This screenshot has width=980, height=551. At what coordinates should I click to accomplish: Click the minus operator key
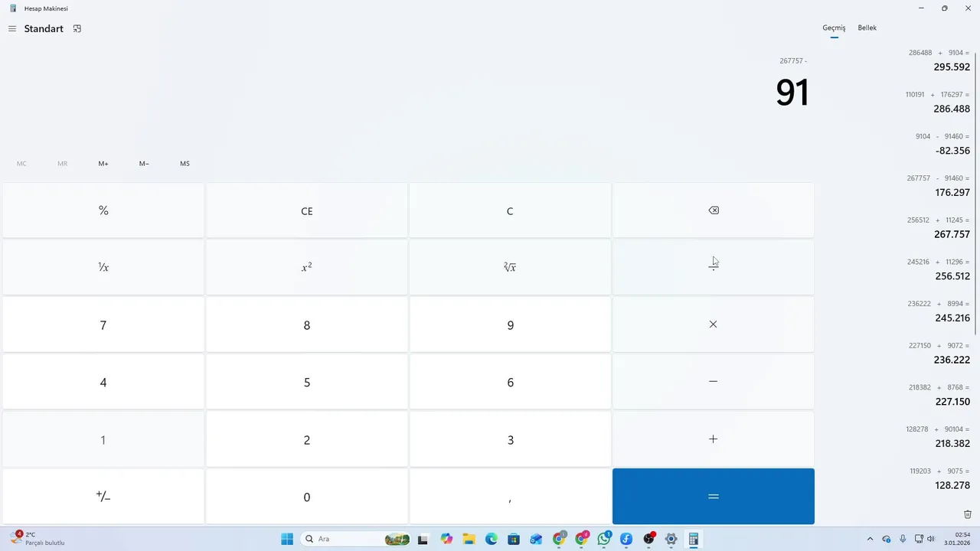click(714, 382)
